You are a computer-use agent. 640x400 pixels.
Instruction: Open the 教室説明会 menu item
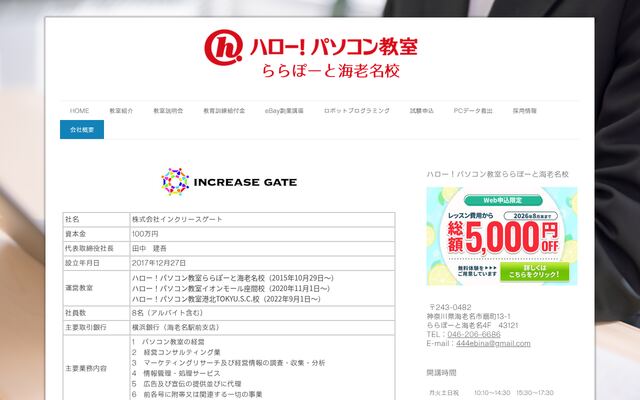pyautogui.click(x=168, y=111)
